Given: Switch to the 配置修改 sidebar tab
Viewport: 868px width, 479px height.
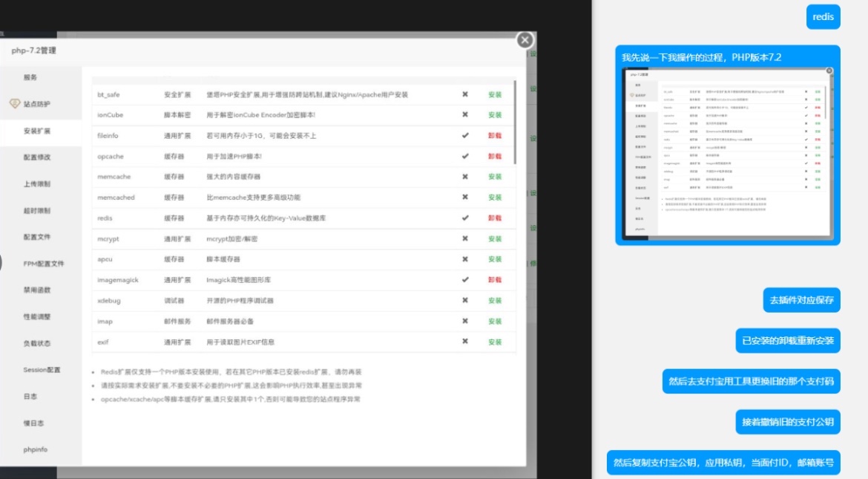Looking at the screenshot, I should 36,157.
